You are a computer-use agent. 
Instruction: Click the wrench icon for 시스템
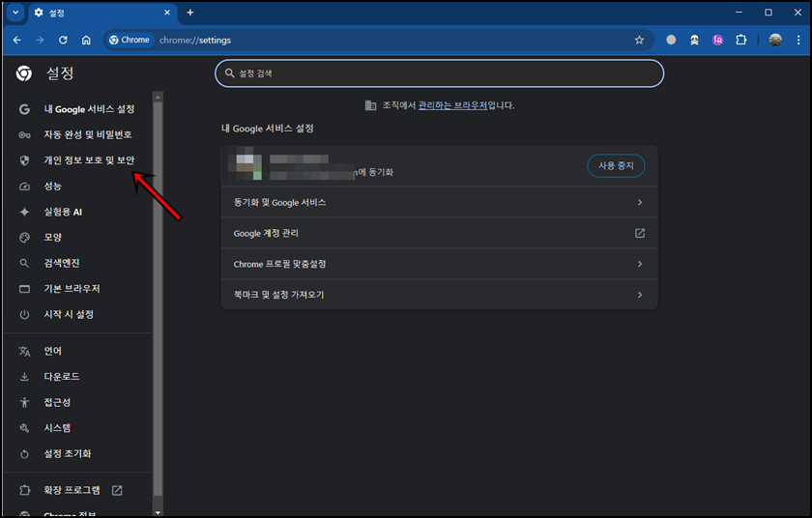(x=24, y=428)
